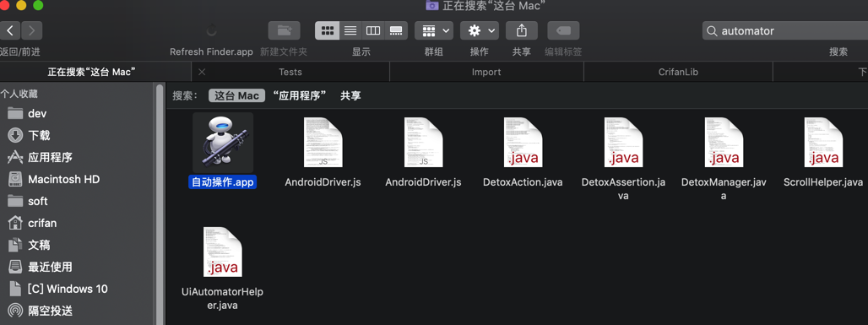The height and width of the screenshot is (325, 868).
Task: Open the share button menu
Action: click(x=522, y=30)
